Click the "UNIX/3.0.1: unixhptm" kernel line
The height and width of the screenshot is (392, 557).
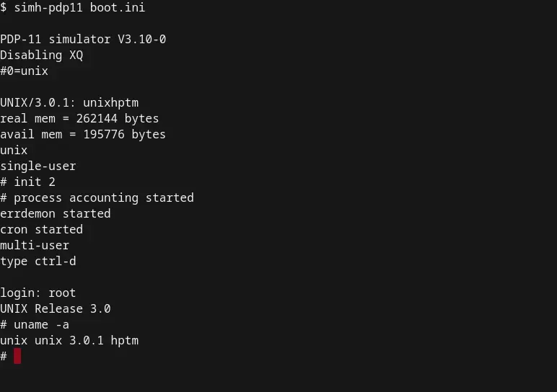point(69,102)
